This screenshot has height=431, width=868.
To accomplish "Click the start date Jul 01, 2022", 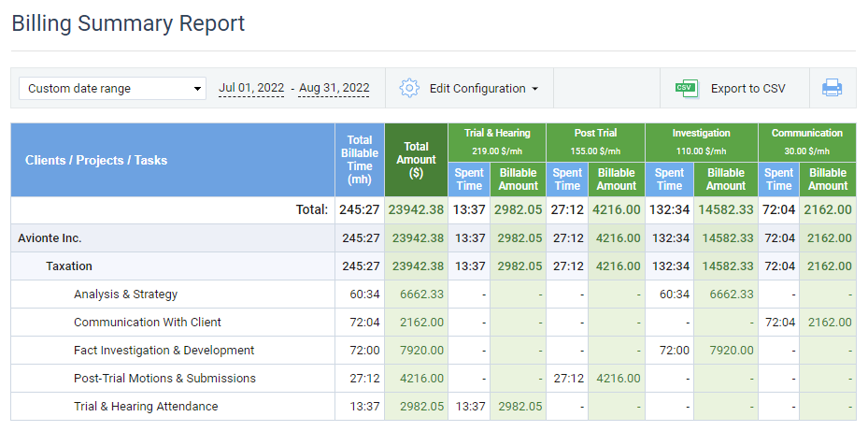I will tap(251, 88).
